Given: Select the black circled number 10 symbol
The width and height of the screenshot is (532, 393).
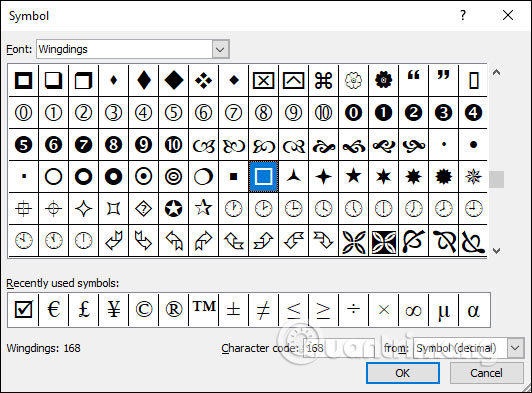Looking at the screenshot, I should point(173,145).
